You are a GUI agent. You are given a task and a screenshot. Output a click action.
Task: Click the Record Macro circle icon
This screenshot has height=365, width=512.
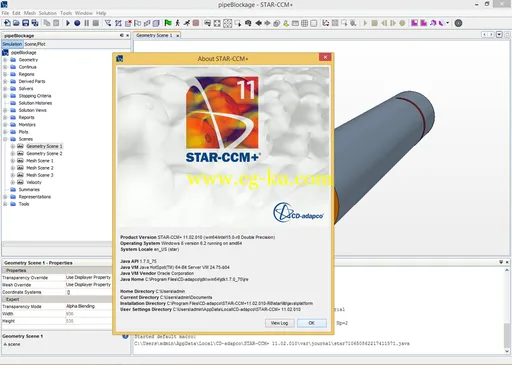point(77,23)
